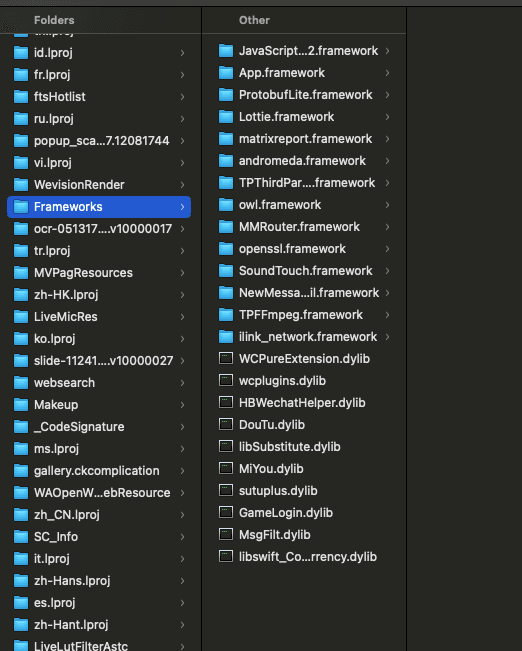This screenshot has width=522, height=651.
Task: Select the zh-HK.lproj folder name
Action: pos(66,295)
